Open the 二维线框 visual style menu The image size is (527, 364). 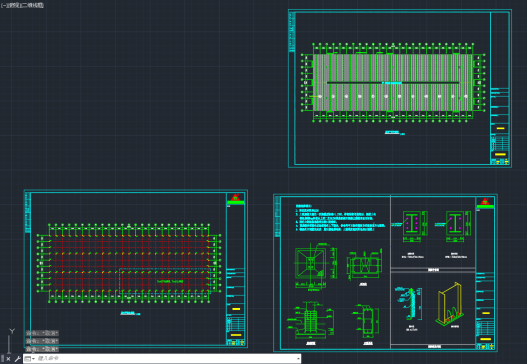coord(32,5)
